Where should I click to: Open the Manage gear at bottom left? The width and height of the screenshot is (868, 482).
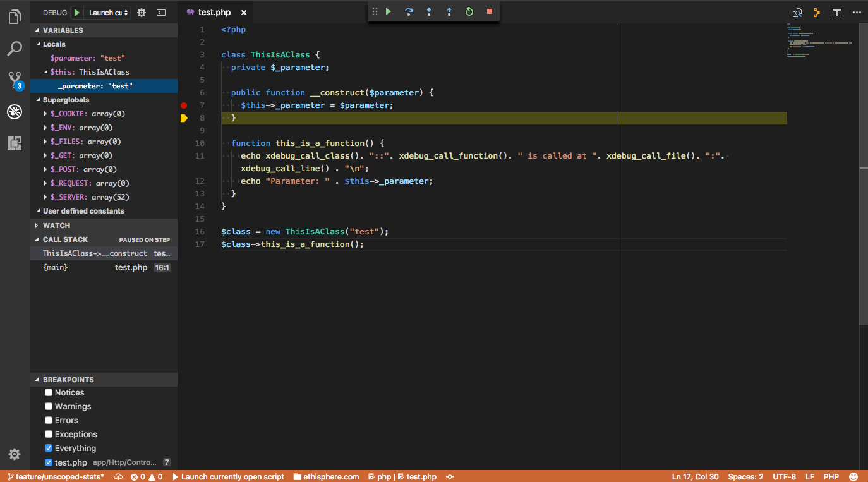click(x=15, y=454)
